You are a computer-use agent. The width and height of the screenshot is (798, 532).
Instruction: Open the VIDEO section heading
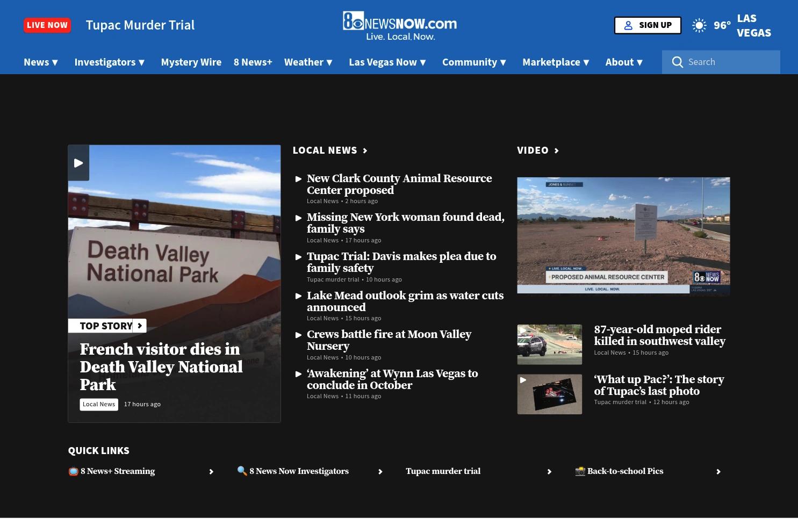coord(533,150)
